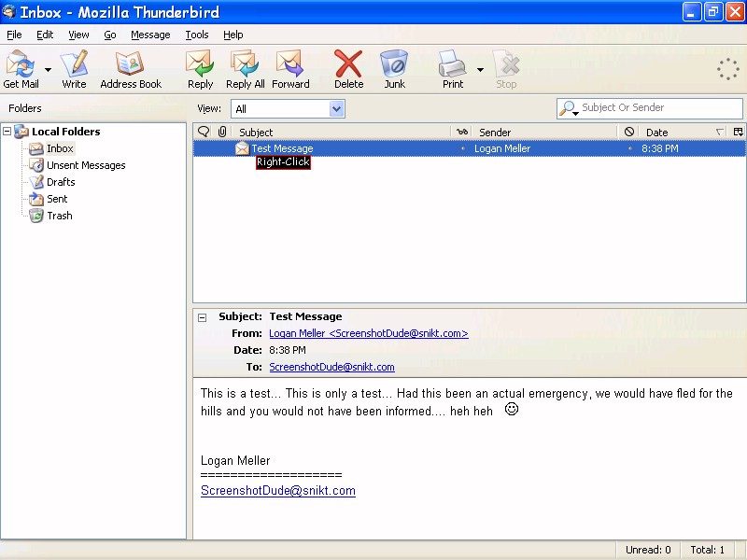Click the junk status column header icon

click(x=628, y=132)
